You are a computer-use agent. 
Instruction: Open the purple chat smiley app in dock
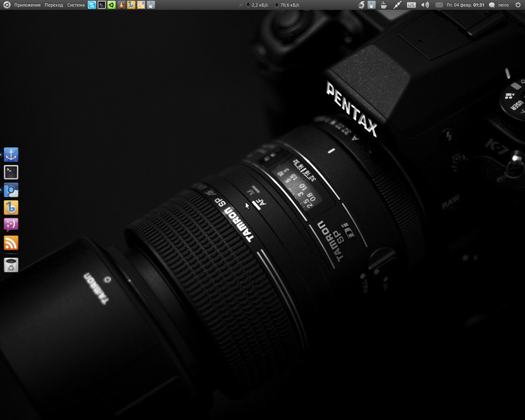point(11,225)
